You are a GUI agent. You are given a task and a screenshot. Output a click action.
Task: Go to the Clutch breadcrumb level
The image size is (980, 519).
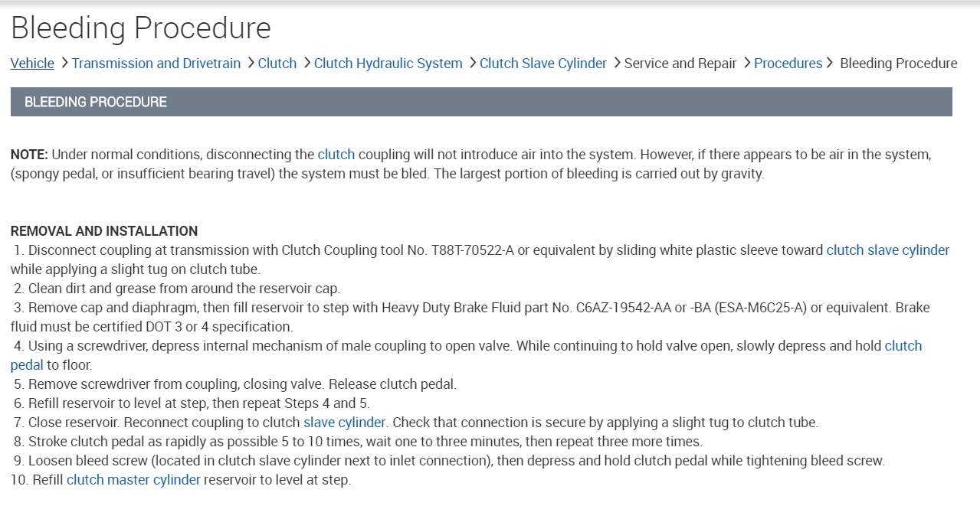click(x=277, y=64)
